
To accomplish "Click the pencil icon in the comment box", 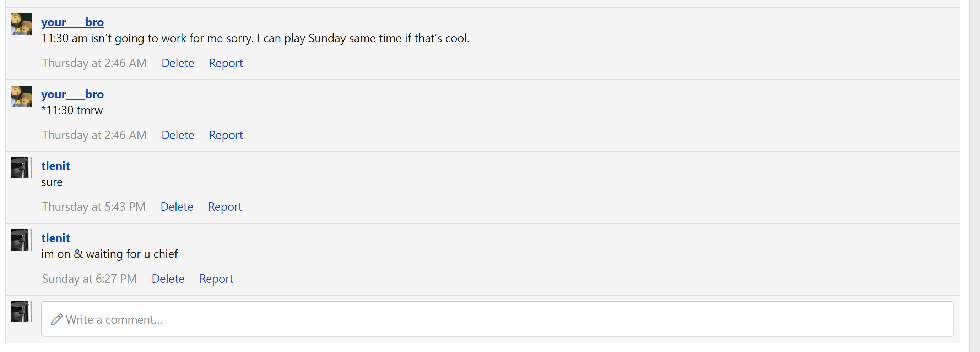I will point(57,319).
